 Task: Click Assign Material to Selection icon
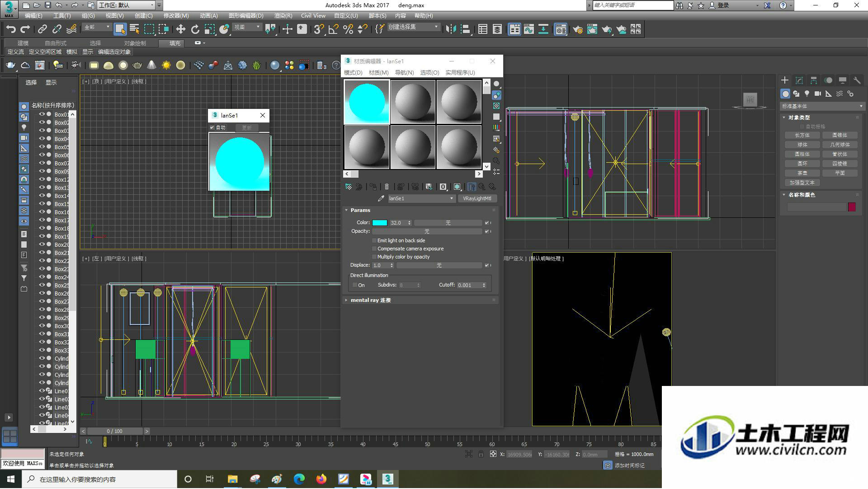pos(373,187)
